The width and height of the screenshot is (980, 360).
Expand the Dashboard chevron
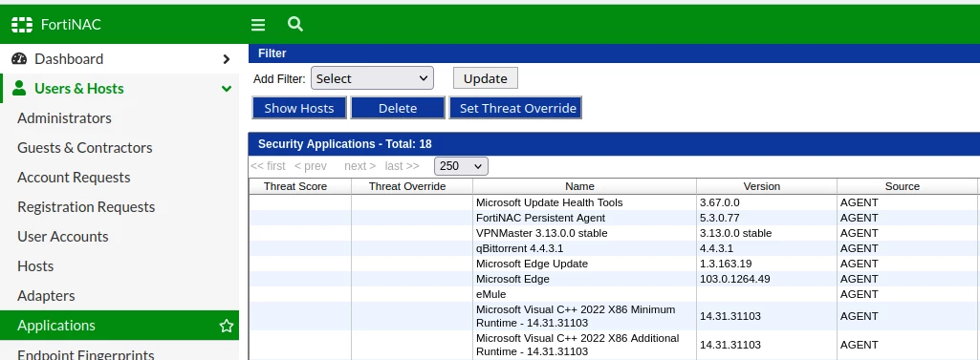click(227, 59)
